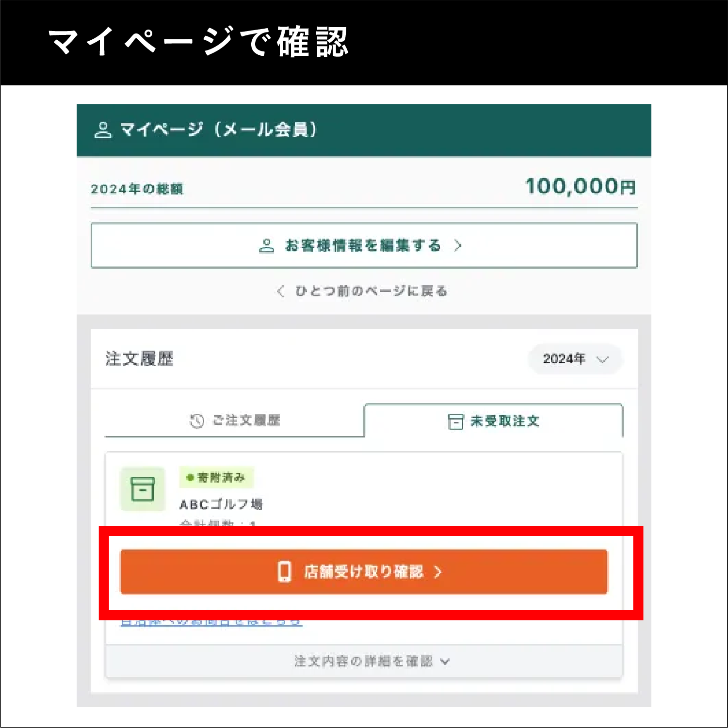The width and height of the screenshot is (728, 728).
Task: Click the smartphone icon on the orange button
Action: click(284, 571)
